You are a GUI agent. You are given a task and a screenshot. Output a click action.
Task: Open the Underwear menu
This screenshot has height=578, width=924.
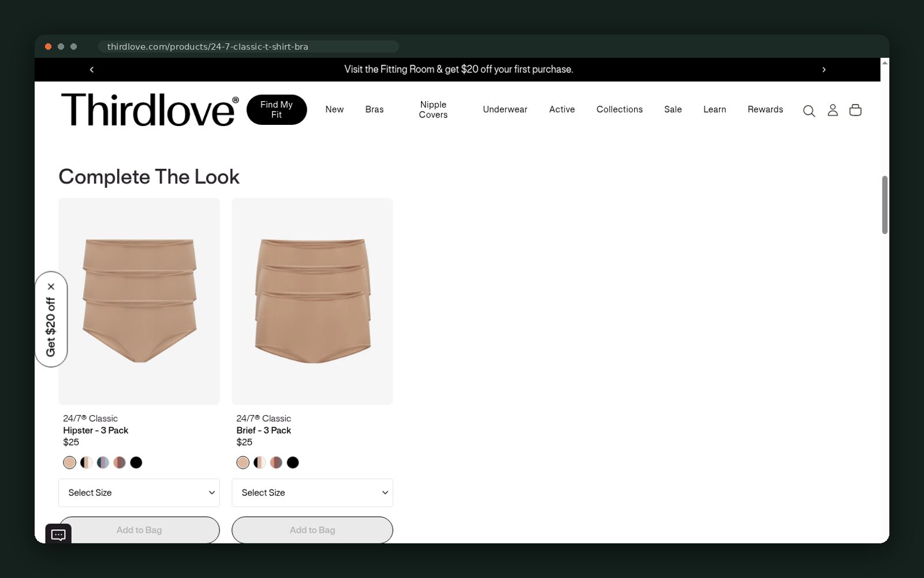point(505,109)
